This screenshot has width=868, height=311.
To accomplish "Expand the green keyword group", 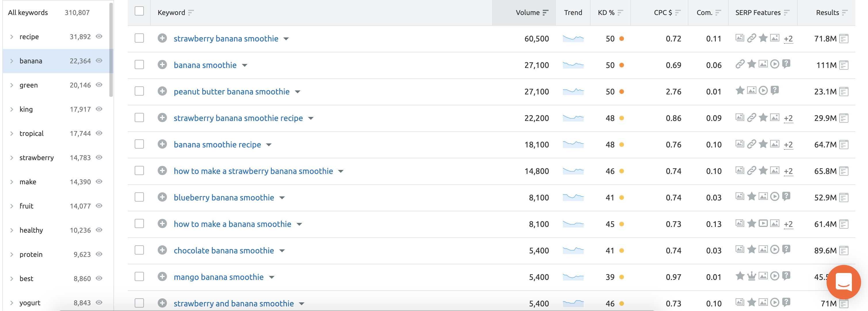I will [x=12, y=85].
